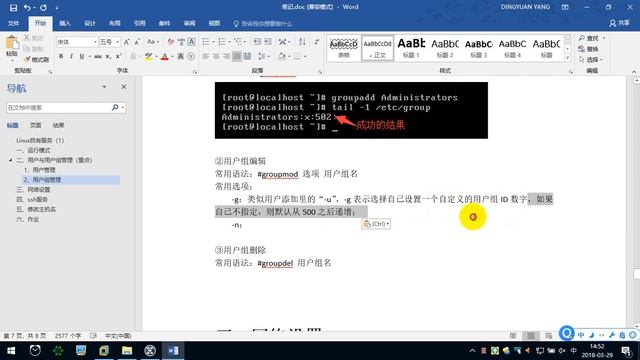Image resolution: width=640 pixels, height=360 pixels.
Task: Switch to 页面 tab in navigation pane
Action: coord(36,125)
